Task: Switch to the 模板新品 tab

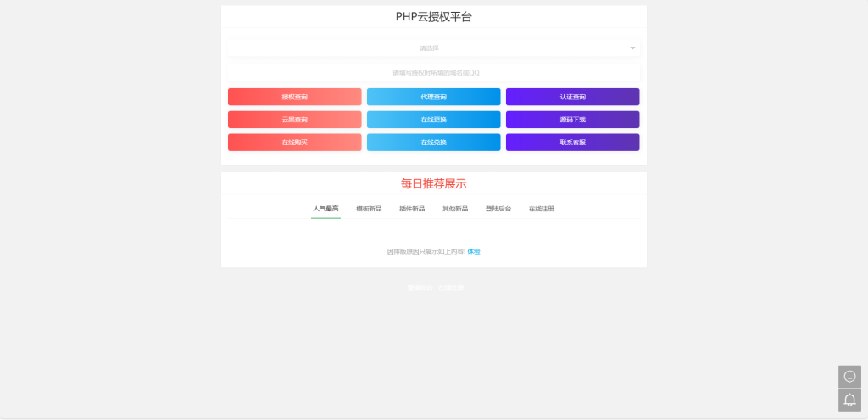Action: (369, 209)
